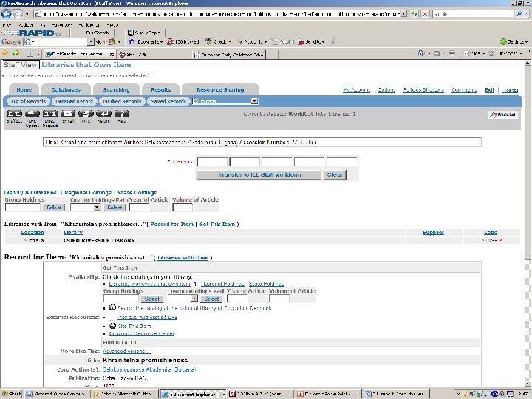Switch to Internet Explorer taskbar group
This screenshot has height=399, width=532.
(193, 394)
